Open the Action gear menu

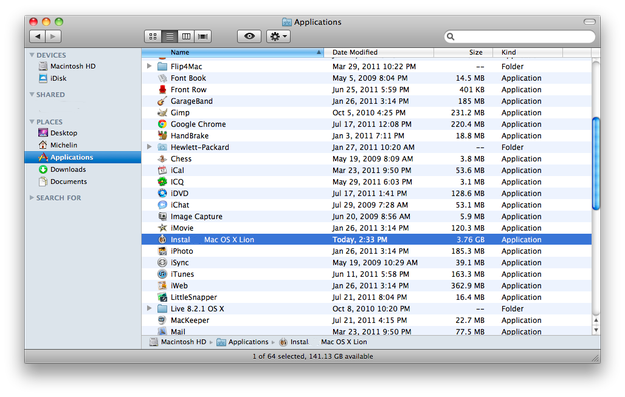278,36
